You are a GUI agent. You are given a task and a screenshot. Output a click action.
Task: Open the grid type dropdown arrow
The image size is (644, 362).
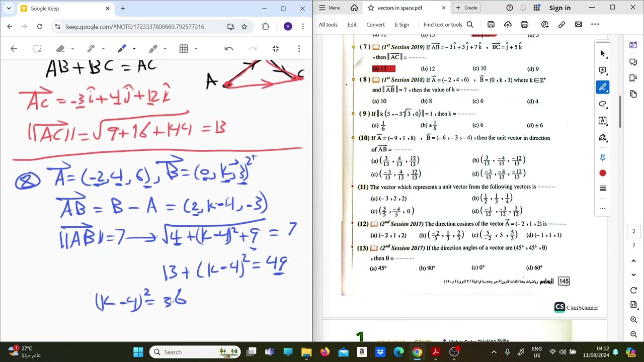(x=196, y=49)
